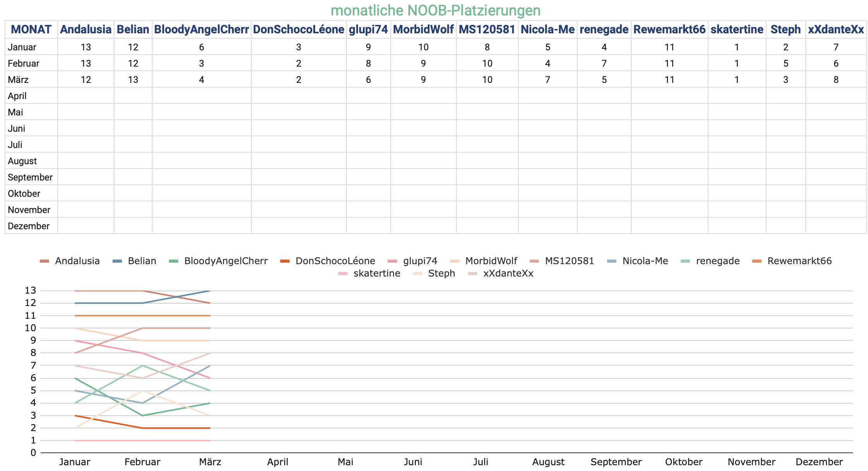Click Nicola-Me's März value 7

pyautogui.click(x=548, y=80)
